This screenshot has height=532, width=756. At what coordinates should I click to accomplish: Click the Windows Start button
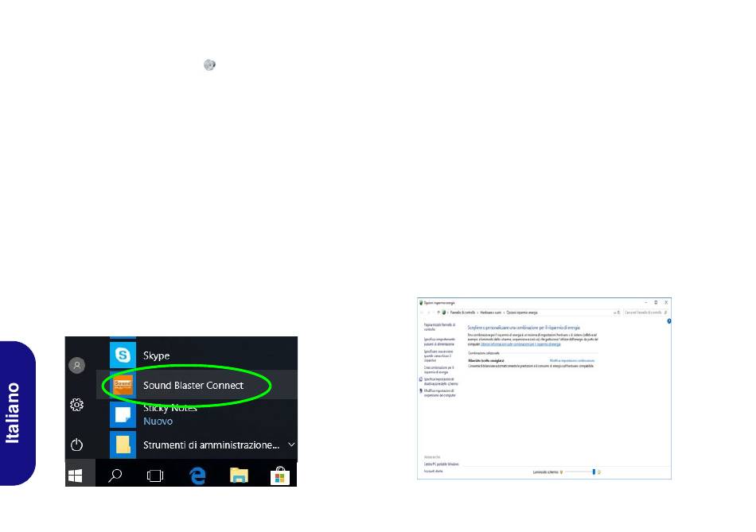pos(76,476)
